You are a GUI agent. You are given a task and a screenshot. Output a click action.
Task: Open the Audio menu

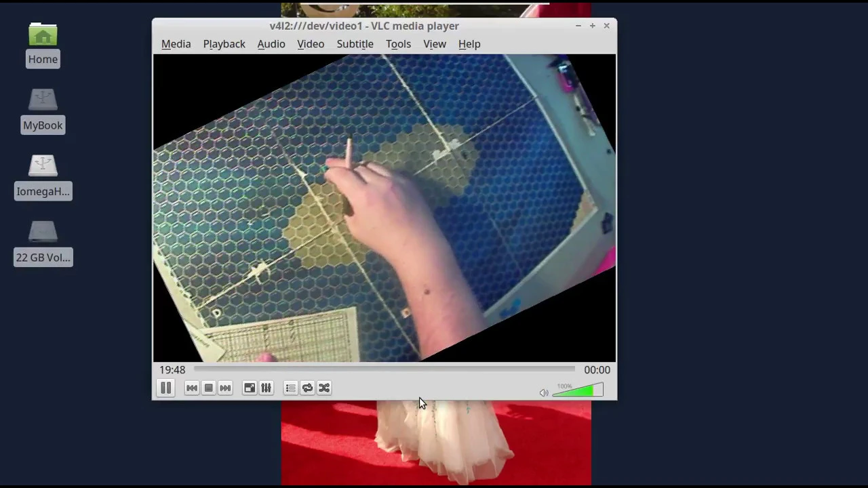[271, 44]
